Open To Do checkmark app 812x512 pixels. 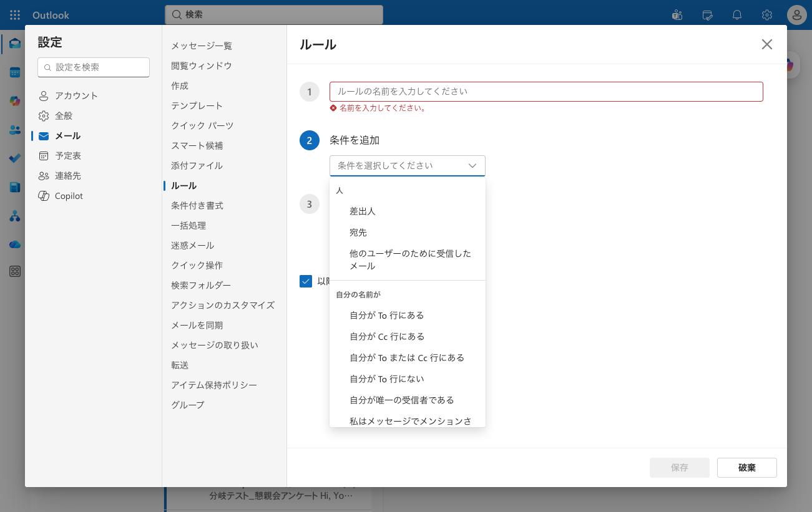(15, 158)
